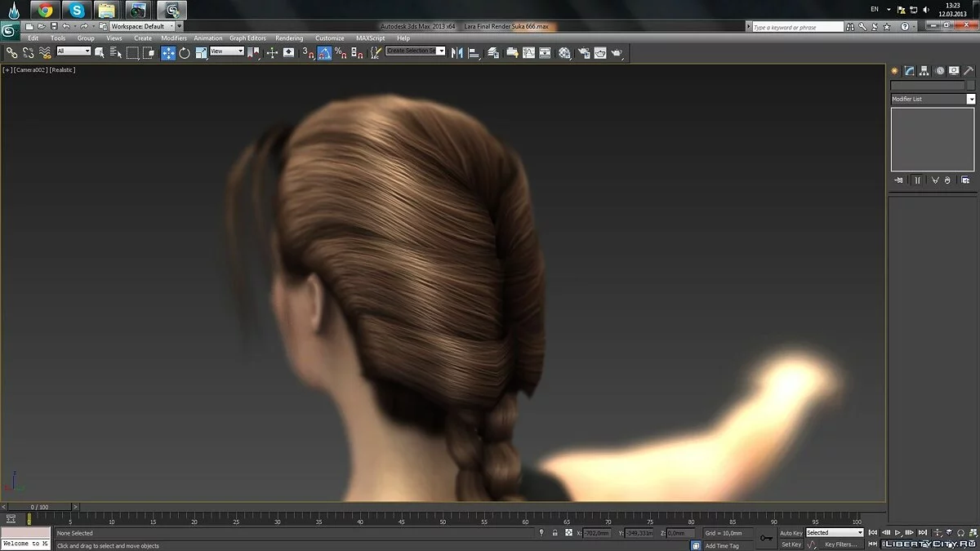This screenshot has height=551, width=980.
Task: Open the Material Editor
Action: pyautogui.click(x=564, y=52)
